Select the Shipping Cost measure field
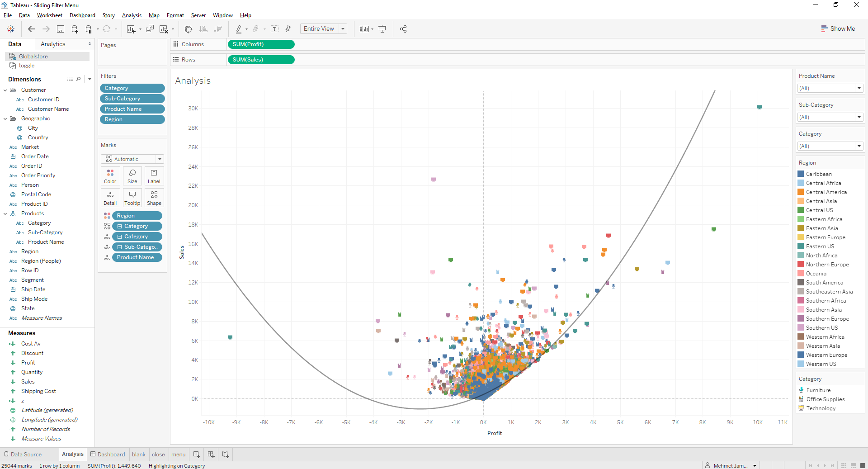Image resolution: width=868 pixels, height=469 pixels. [38, 391]
